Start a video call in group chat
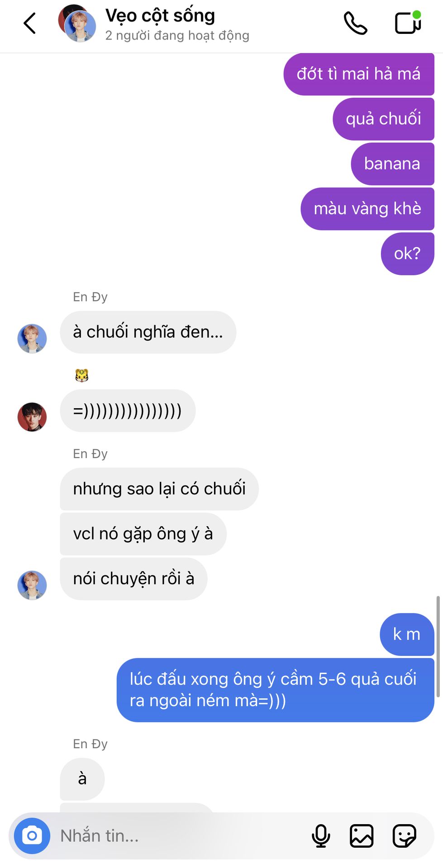This screenshot has height=868, width=443. tap(408, 23)
